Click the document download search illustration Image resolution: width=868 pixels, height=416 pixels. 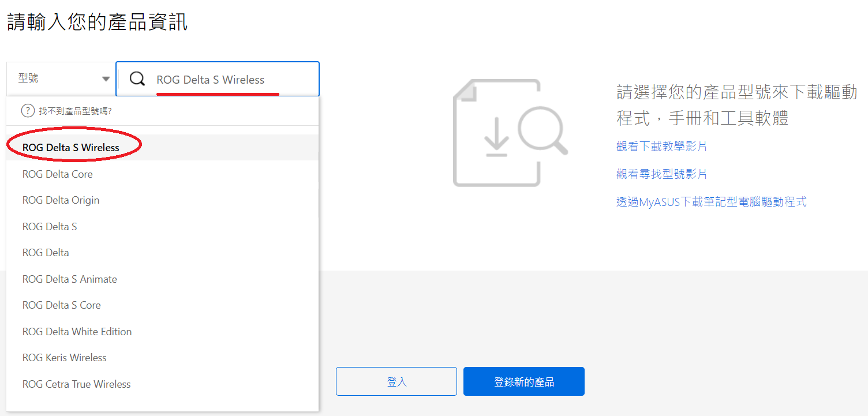coord(510,133)
